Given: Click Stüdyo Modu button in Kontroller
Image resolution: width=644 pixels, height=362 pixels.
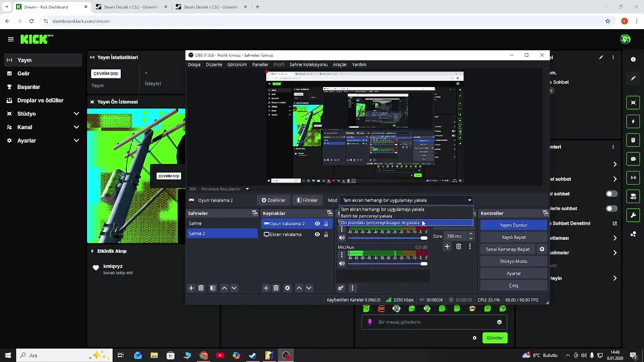Looking at the screenshot, I should [x=514, y=261].
